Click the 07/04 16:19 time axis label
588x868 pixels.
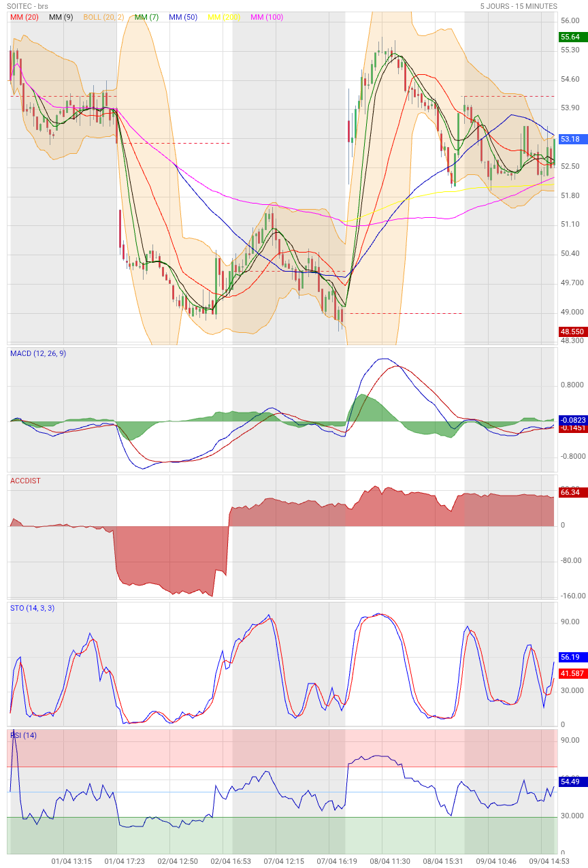point(337,862)
